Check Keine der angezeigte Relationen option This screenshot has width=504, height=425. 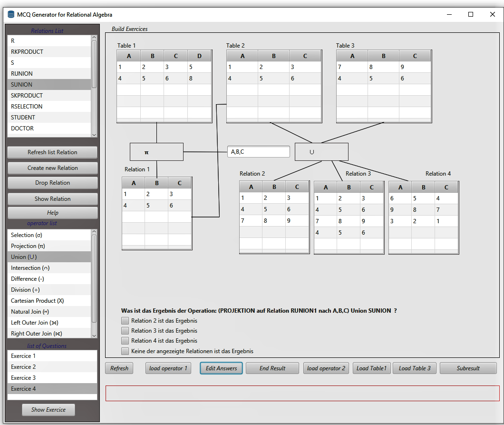(125, 351)
